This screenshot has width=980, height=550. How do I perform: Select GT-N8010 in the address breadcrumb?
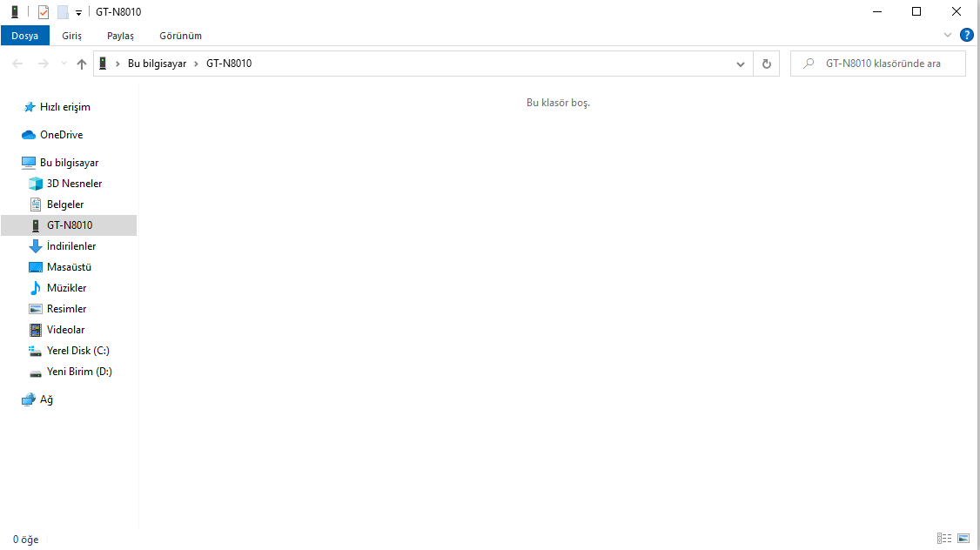tap(229, 64)
